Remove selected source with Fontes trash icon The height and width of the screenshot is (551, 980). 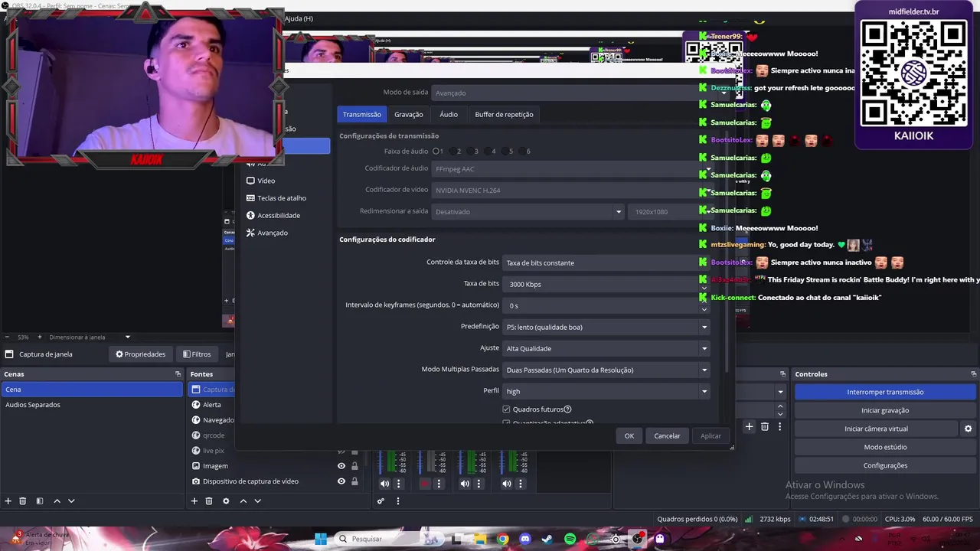(209, 501)
